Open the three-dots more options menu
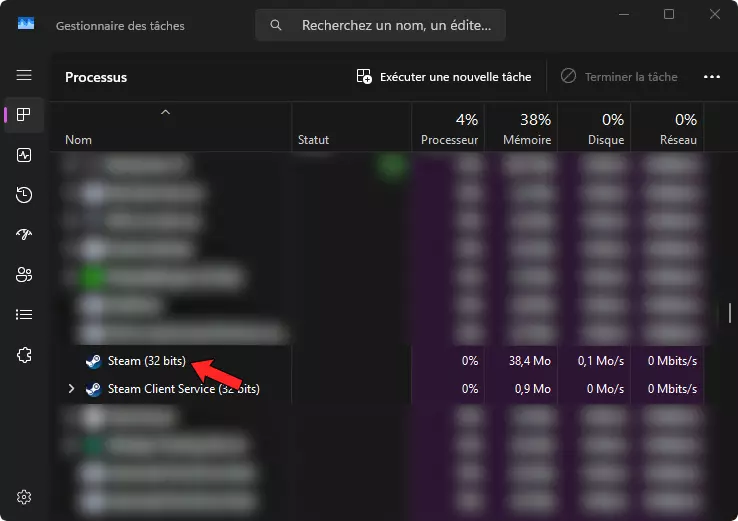 tap(712, 77)
